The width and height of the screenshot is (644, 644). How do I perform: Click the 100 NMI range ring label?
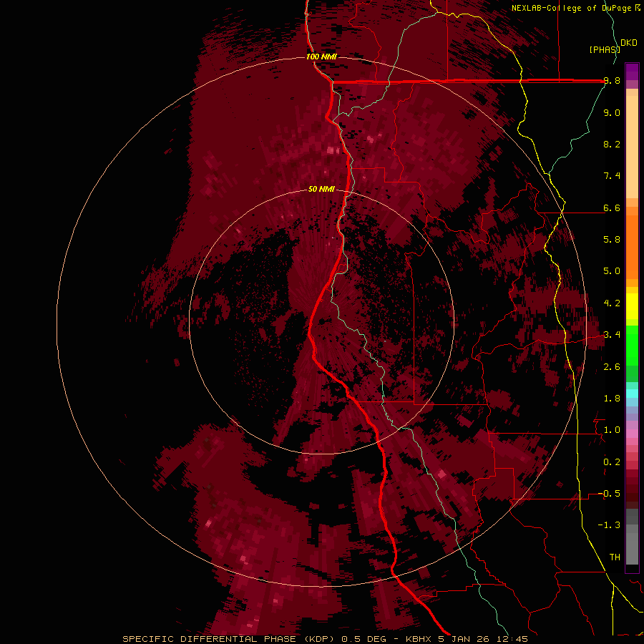[x=321, y=57]
